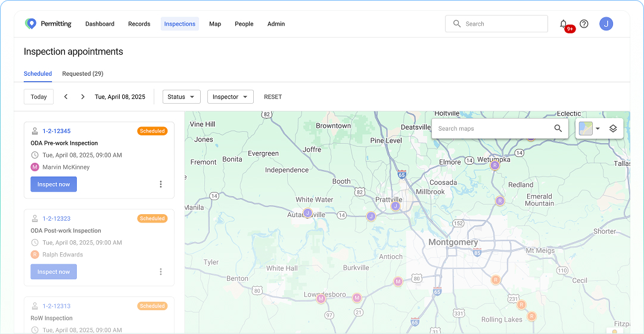
Task: Select the R marker near Emerald Mountain
Action: pyautogui.click(x=499, y=201)
